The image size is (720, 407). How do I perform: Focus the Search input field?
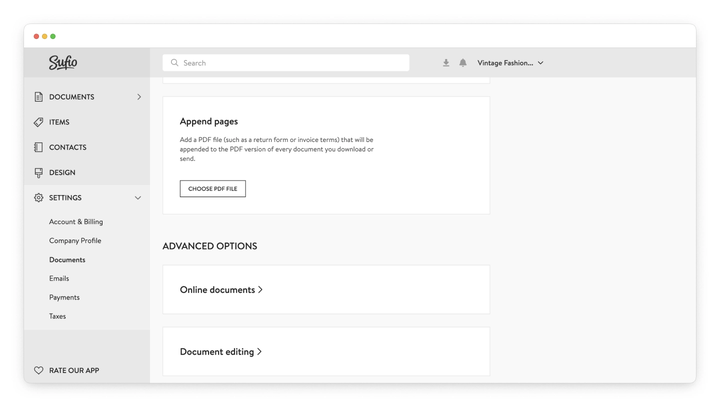[286, 63]
